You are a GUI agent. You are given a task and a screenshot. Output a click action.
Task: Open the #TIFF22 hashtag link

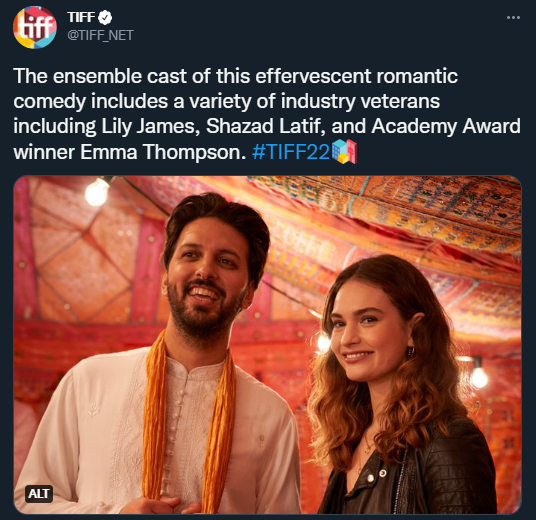[291, 152]
